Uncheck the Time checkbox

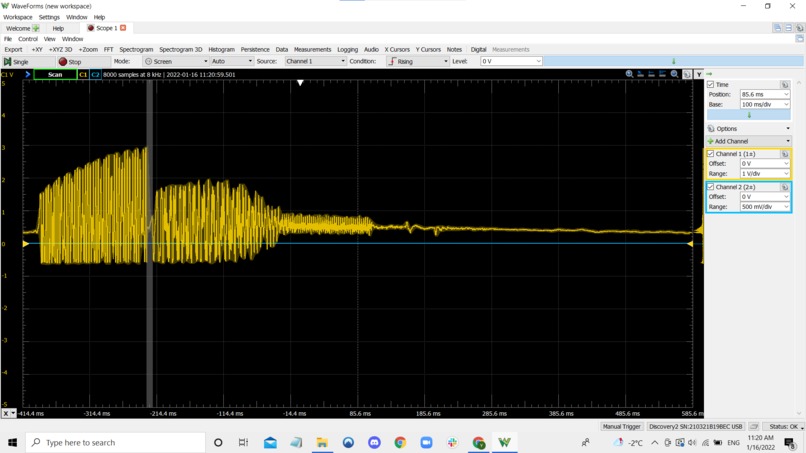710,84
